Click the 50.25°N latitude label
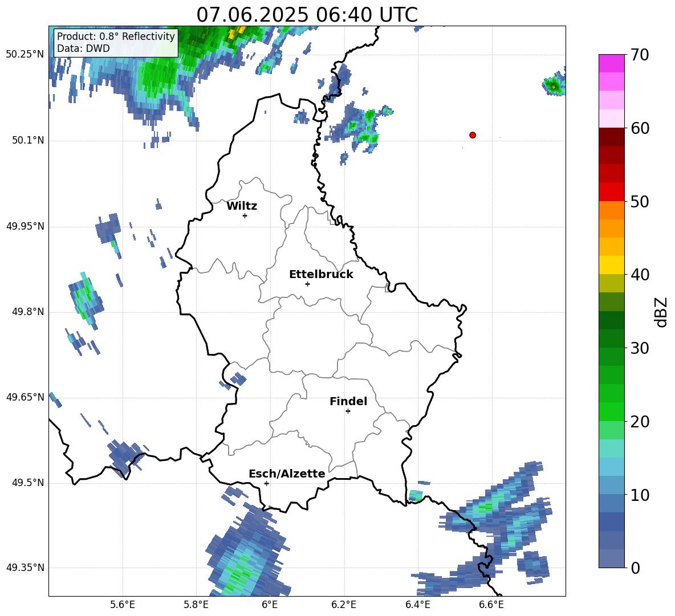This screenshot has width=675, height=616. [25, 55]
